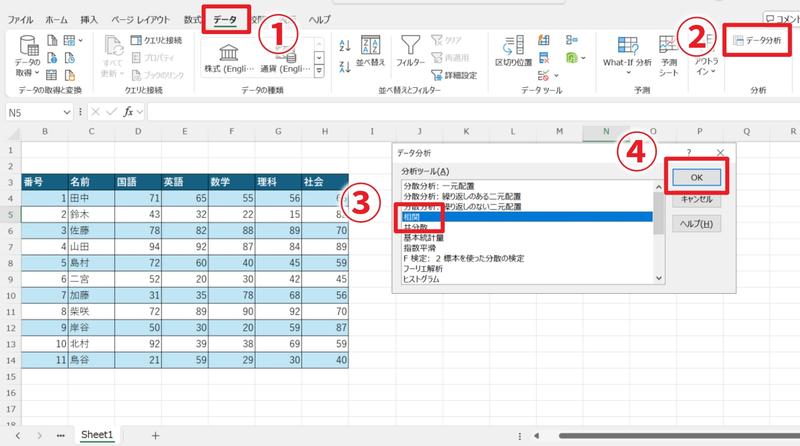Screen dimensions: 800x446
Task: Switch to the ページ レイアウト tab
Action: click(x=141, y=20)
